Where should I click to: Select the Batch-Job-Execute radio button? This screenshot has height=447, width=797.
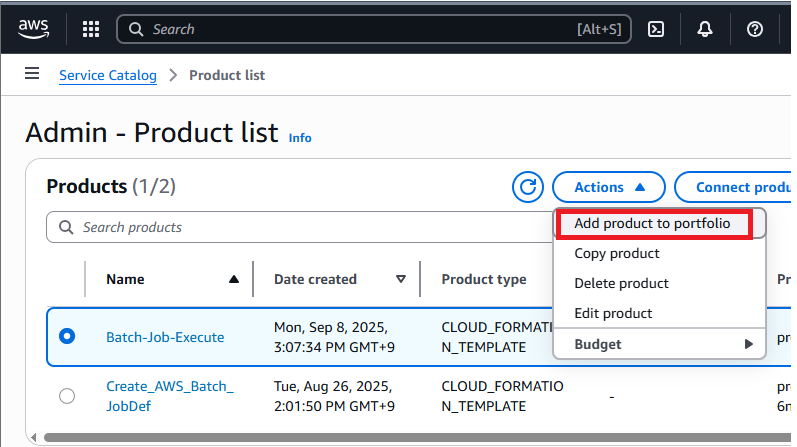pyautogui.click(x=67, y=337)
